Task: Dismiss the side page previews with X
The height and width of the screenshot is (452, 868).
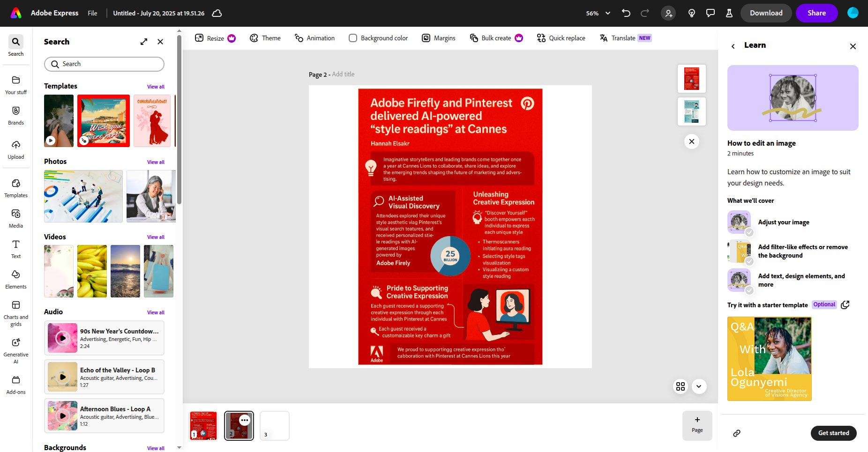Action: tap(692, 141)
